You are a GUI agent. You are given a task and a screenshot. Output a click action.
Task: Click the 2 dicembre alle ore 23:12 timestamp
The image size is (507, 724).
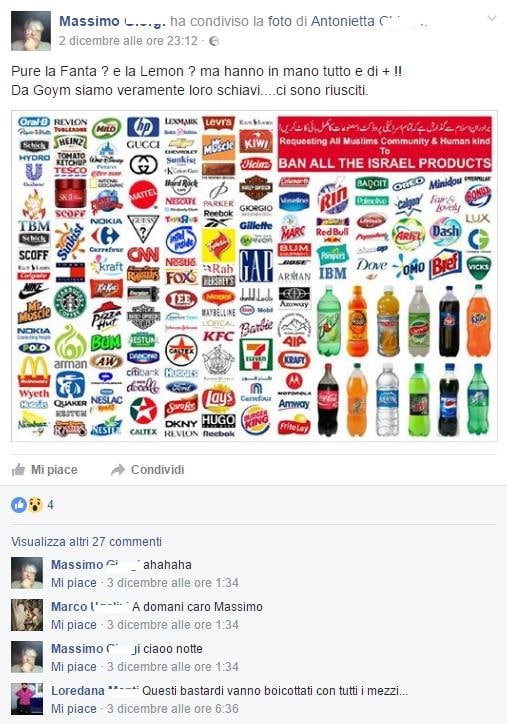point(128,41)
